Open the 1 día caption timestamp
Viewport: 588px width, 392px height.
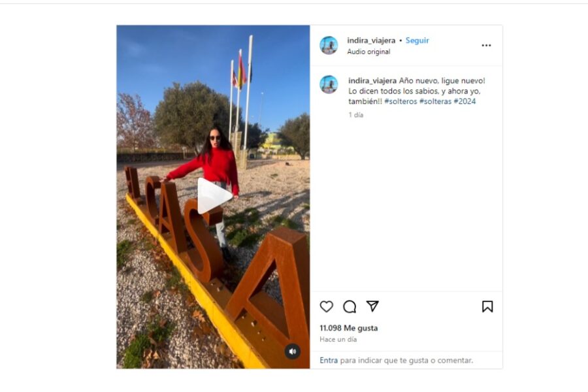356,115
